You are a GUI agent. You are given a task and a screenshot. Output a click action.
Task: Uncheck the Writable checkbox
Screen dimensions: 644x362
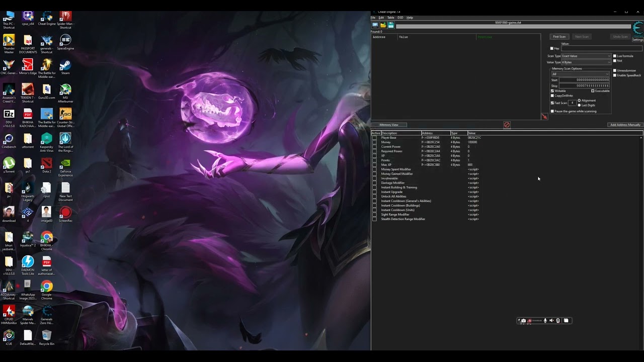[x=552, y=91]
